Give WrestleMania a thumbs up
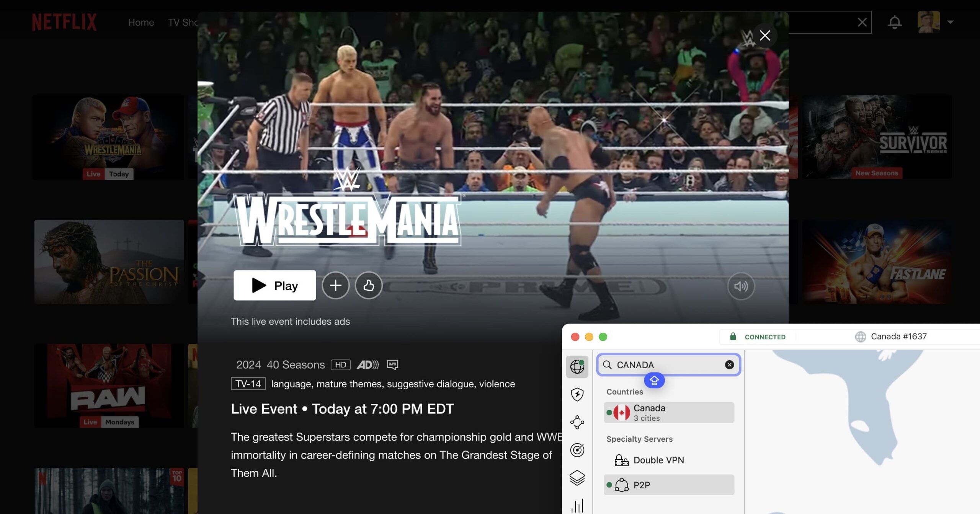The height and width of the screenshot is (514, 980). [368, 285]
